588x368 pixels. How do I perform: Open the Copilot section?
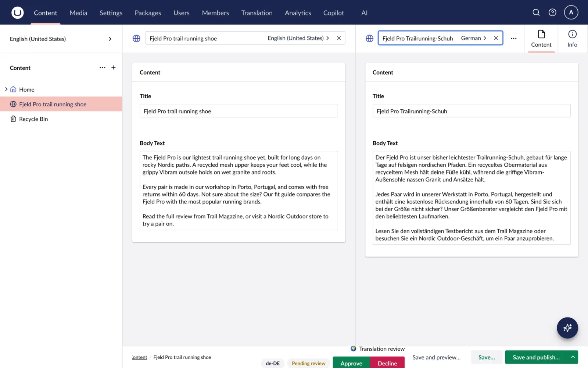click(334, 13)
